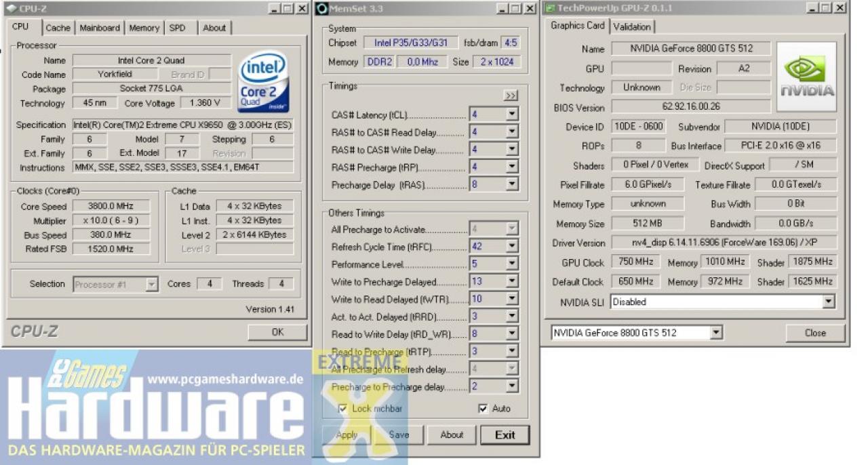Switch to the Graphics Card tab in GPU-Z

577,26
